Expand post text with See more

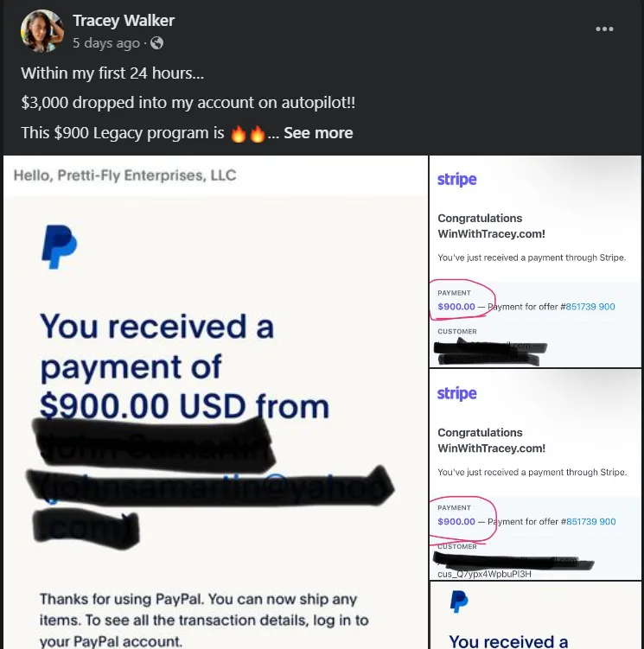coord(318,133)
